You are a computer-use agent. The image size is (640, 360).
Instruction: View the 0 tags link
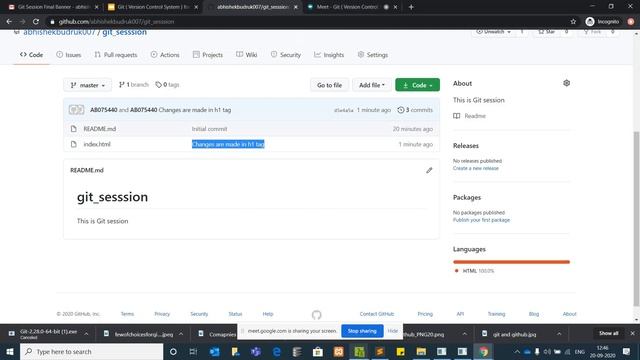(x=167, y=84)
